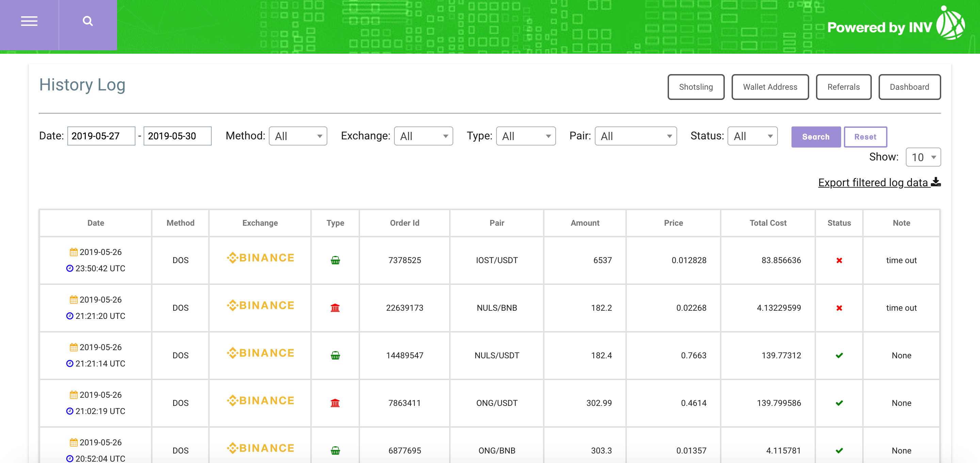This screenshot has width=980, height=463.
Task: Click the Order Id column header
Action: (405, 223)
